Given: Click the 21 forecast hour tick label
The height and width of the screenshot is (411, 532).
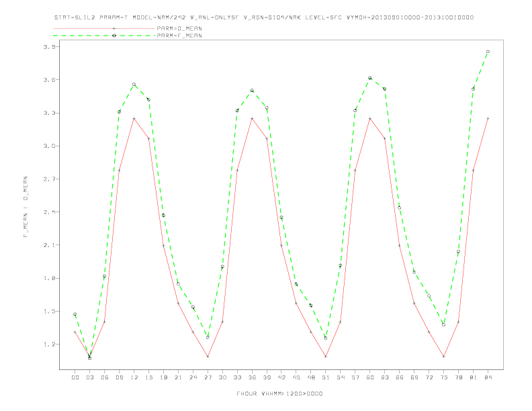Looking at the screenshot, I should [x=178, y=377].
